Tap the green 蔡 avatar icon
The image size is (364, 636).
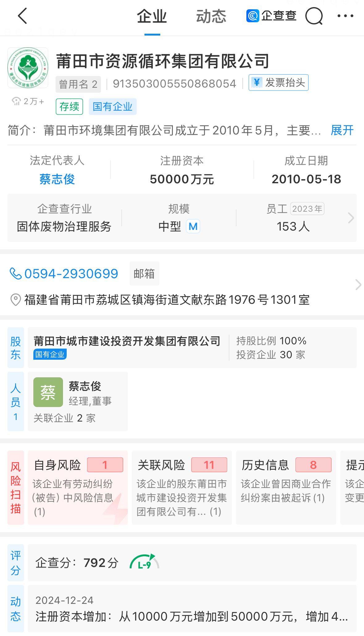tap(48, 392)
